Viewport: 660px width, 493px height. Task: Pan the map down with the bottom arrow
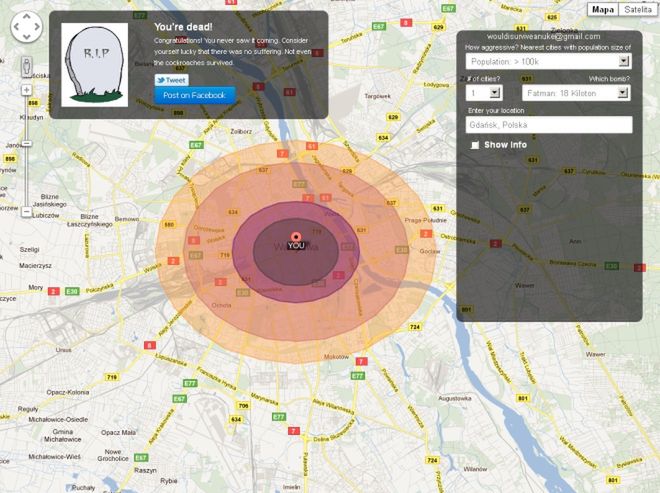pyautogui.click(x=27, y=37)
